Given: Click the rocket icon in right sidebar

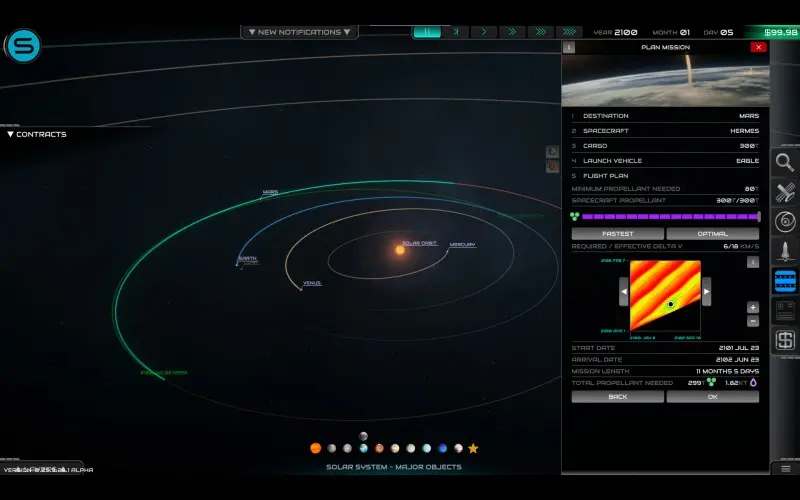Looking at the screenshot, I should (785, 251).
